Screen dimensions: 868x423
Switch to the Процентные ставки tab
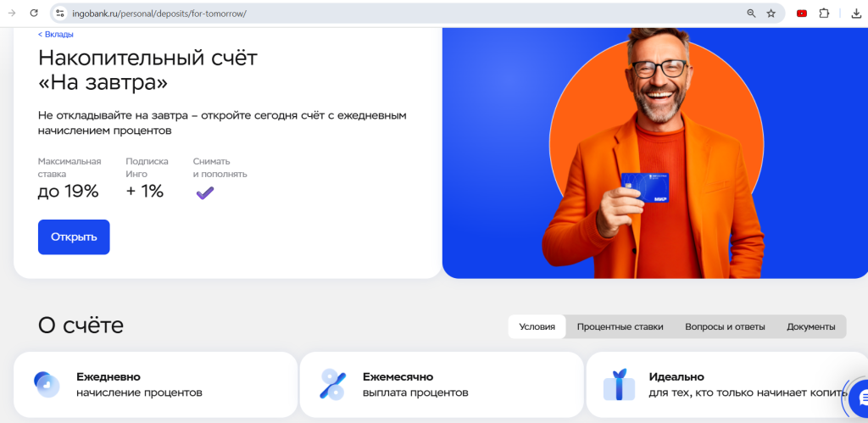(620, 326)
